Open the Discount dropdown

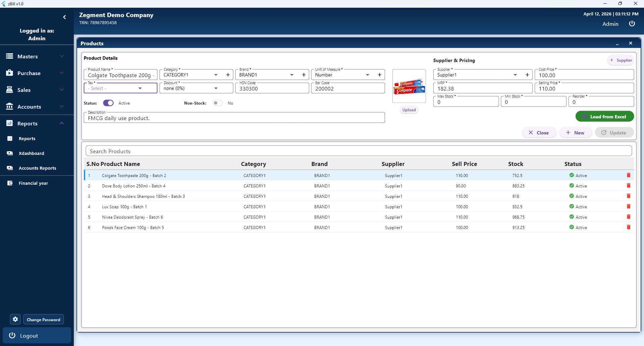(x=196, y=88)
